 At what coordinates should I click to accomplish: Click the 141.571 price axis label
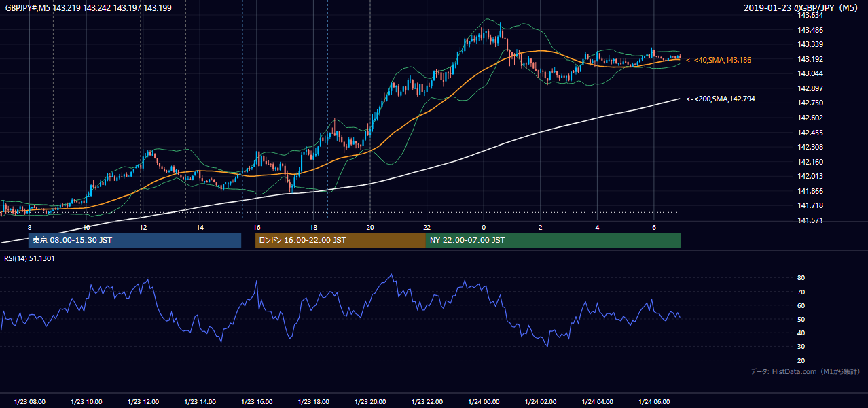(x=810, y=220)
